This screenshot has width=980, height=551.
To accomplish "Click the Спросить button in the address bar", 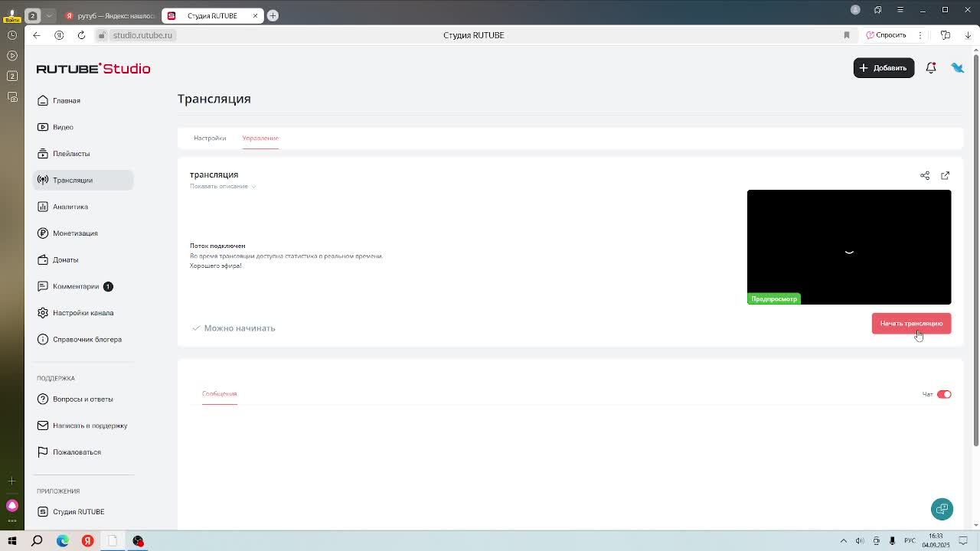I will (887, 35).
